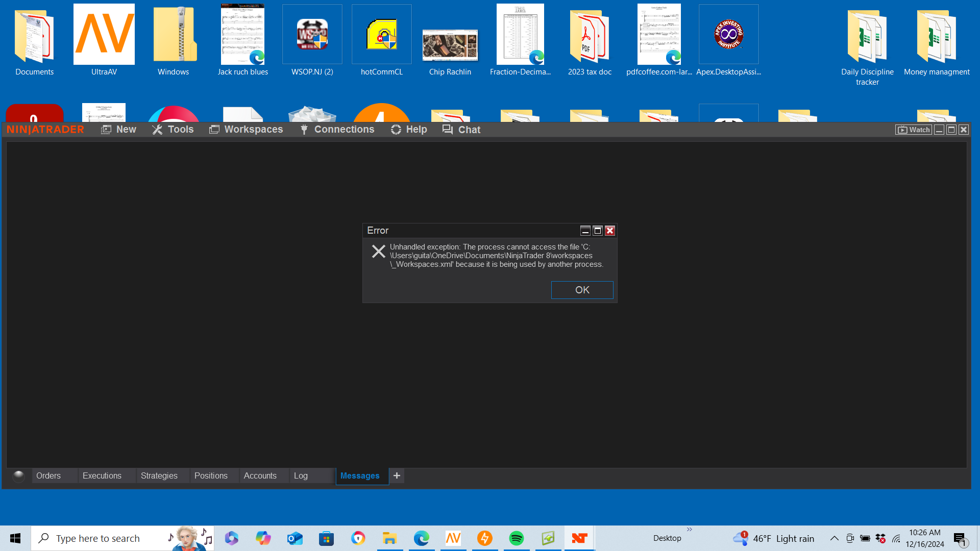Open NinjaTrader icon in taskbar

[x=579, y=538]
